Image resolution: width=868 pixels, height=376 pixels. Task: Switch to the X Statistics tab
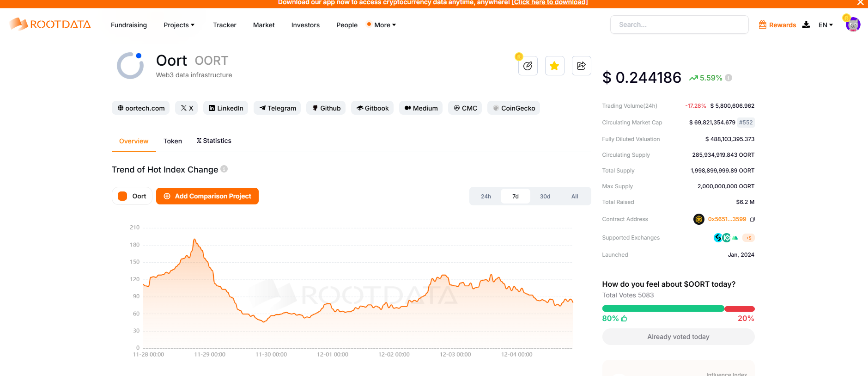214,141
